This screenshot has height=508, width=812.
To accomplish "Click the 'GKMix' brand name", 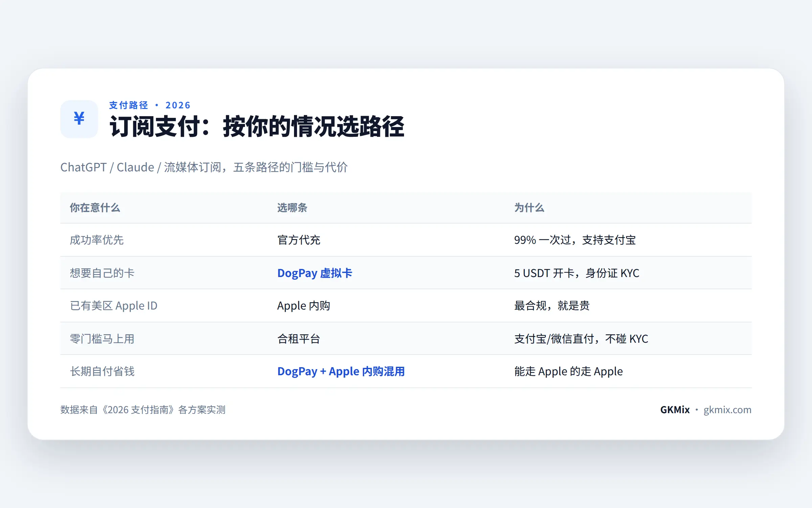I will tap(675, 410).
